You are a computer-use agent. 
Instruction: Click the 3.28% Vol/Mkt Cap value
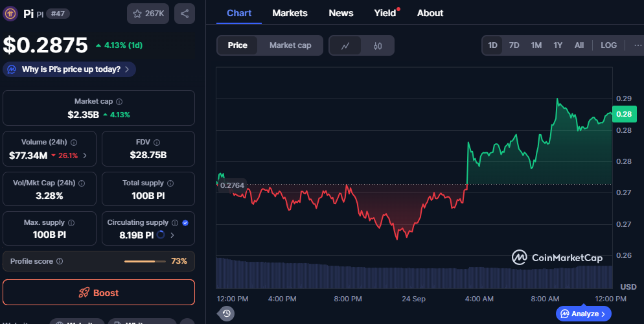tap(49, 196)
